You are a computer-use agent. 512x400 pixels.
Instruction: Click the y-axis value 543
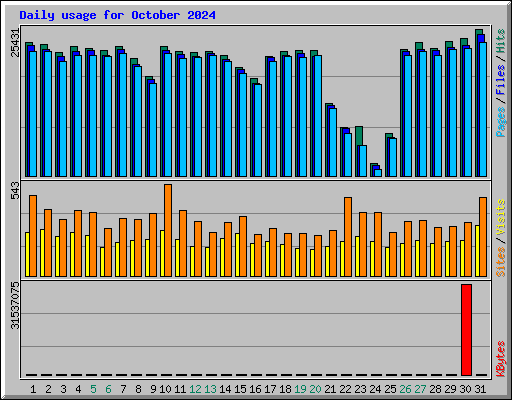tap(15, 190)
